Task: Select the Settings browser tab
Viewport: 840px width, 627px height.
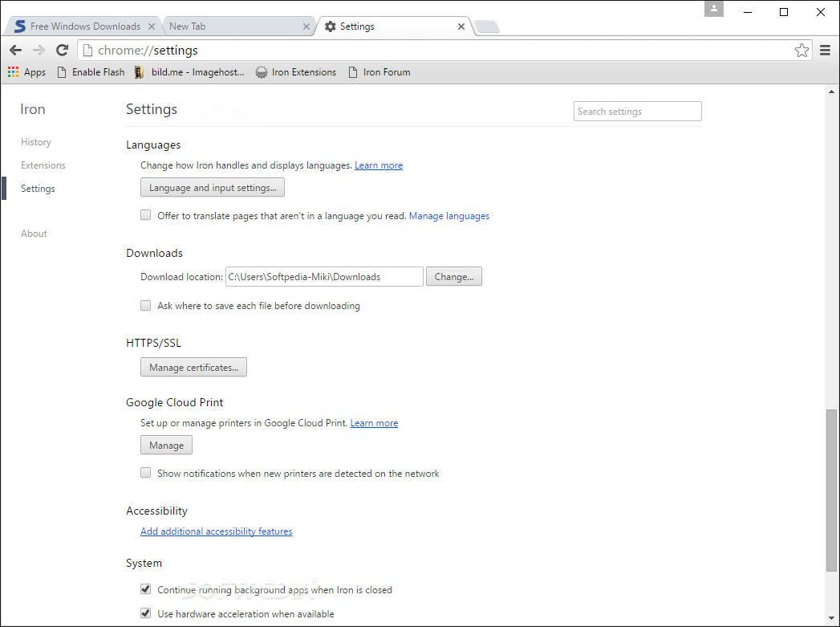Action: tap(394, 26)
